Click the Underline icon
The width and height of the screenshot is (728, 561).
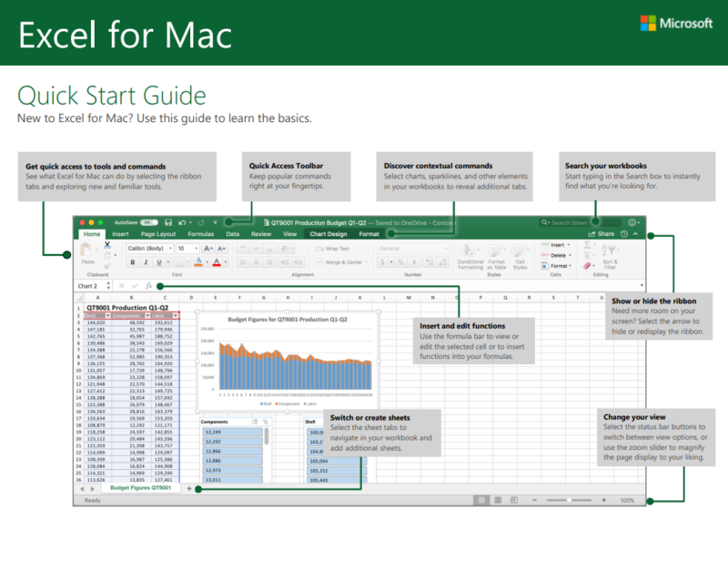coord(157,262)
